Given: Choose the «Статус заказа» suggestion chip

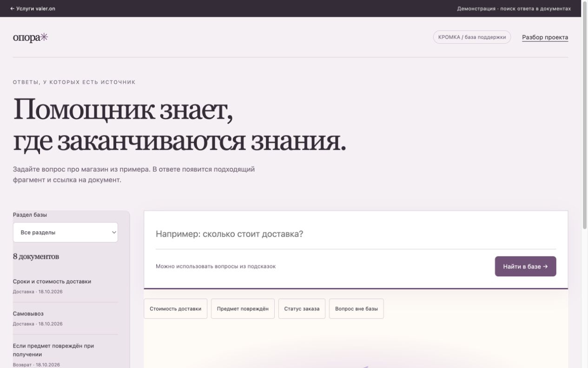Looking at the screenshot, I should point(302,309).
